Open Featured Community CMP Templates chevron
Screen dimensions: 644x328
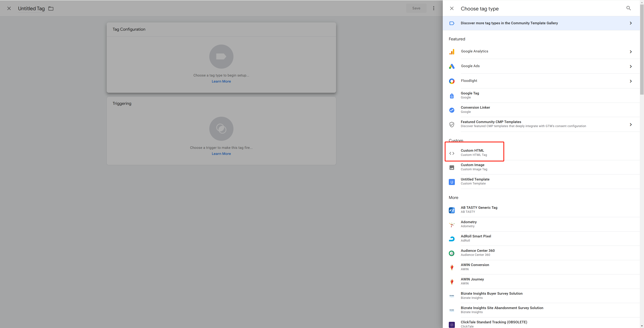point(631,124)
